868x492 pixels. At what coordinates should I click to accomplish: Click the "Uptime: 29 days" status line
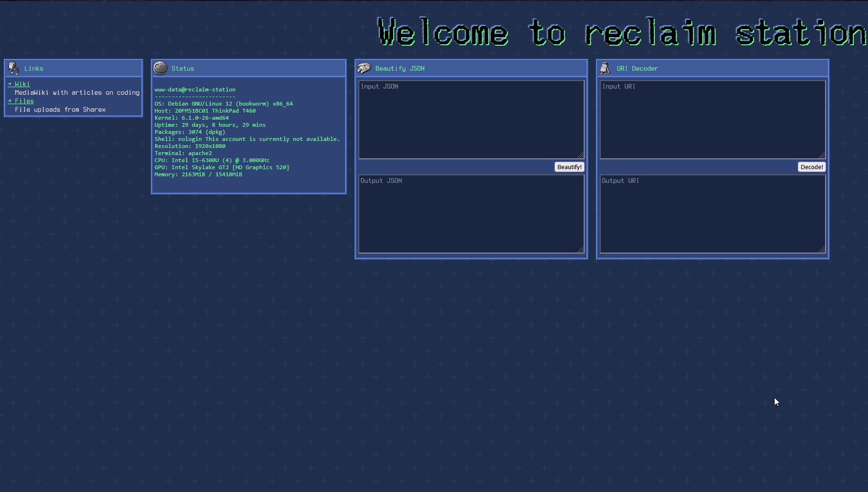pos(210,125)
